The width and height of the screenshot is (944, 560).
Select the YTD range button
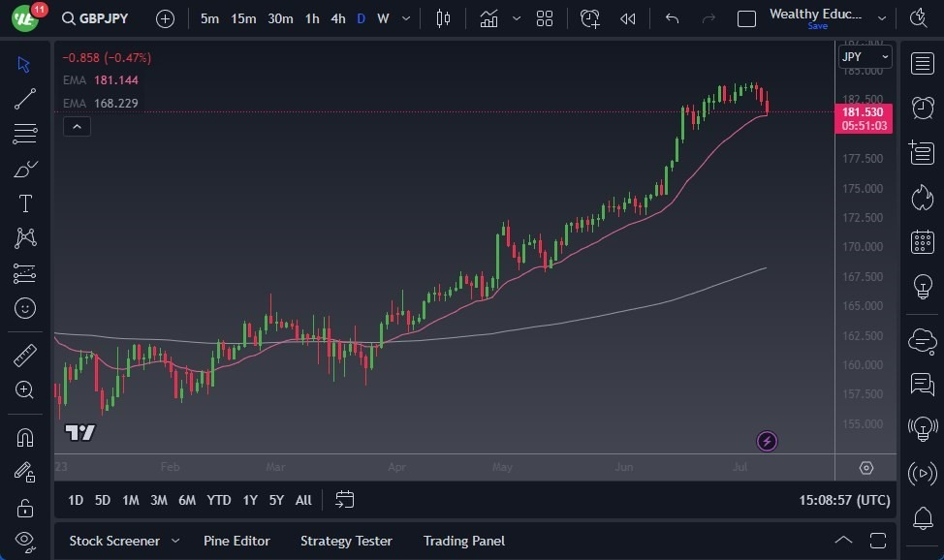[x=218, y=500]
